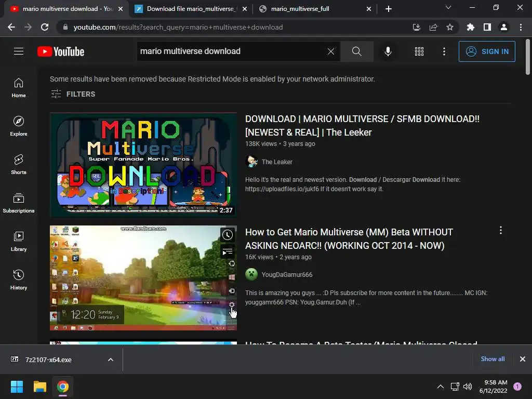The image size is (532, 399).
Task: Open YouTube settings three-dot menu
Action: (444, 51)
